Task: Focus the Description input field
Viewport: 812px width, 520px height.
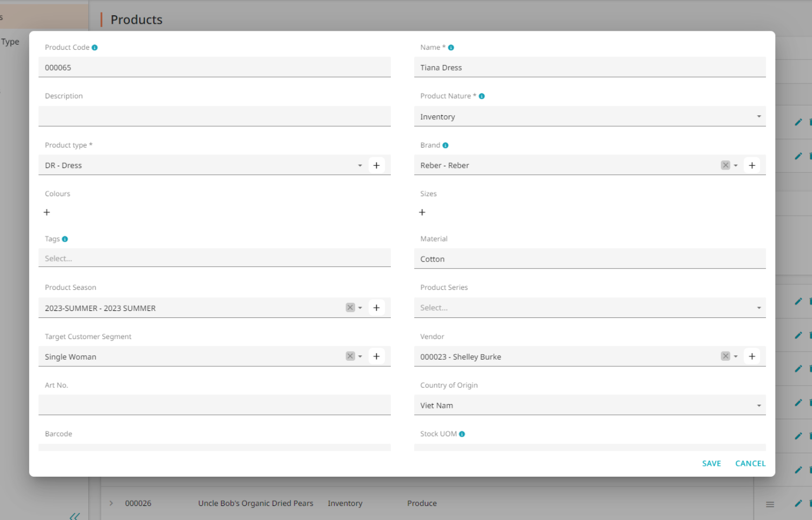Action: point(214,116)
